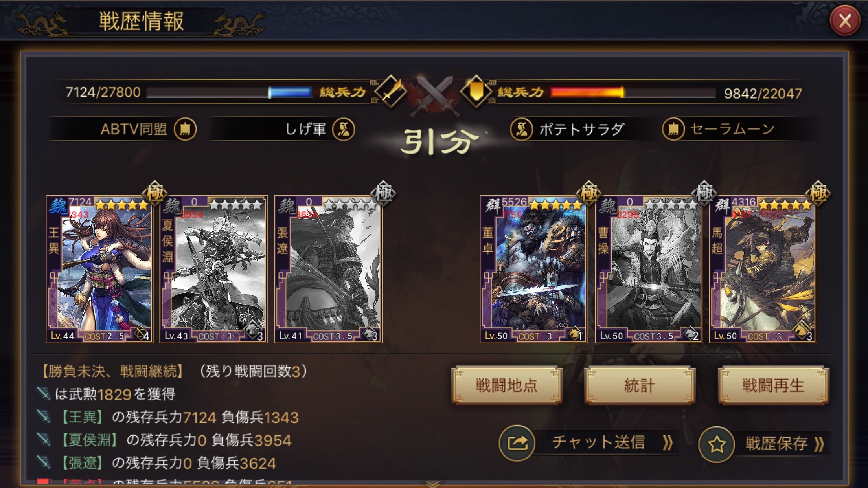Select the 王異 general card

99,269
